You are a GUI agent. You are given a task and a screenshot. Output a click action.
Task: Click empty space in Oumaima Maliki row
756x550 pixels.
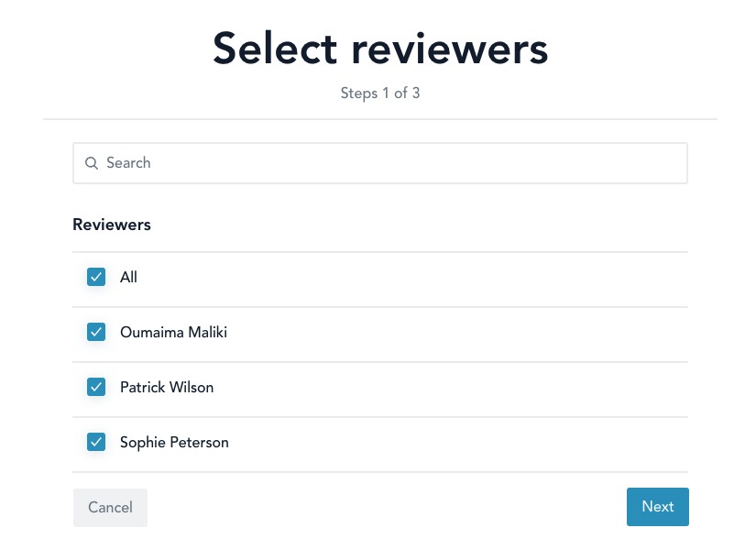[458, 332]
